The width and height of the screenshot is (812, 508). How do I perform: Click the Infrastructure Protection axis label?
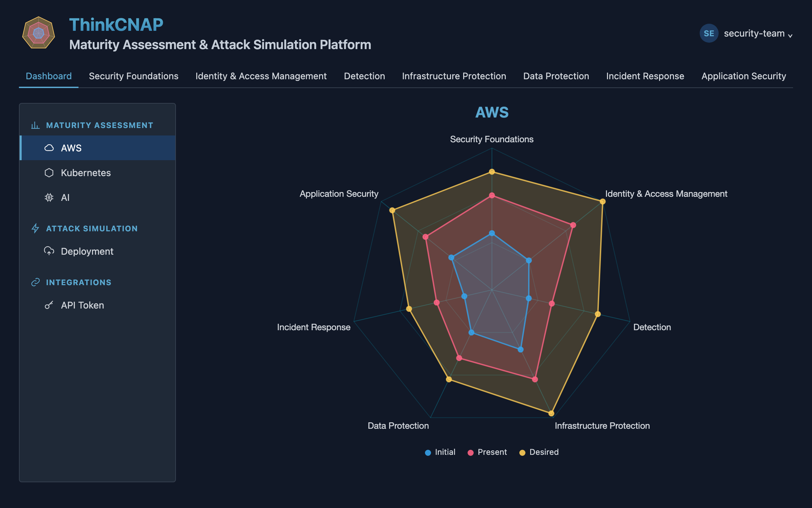602,426
